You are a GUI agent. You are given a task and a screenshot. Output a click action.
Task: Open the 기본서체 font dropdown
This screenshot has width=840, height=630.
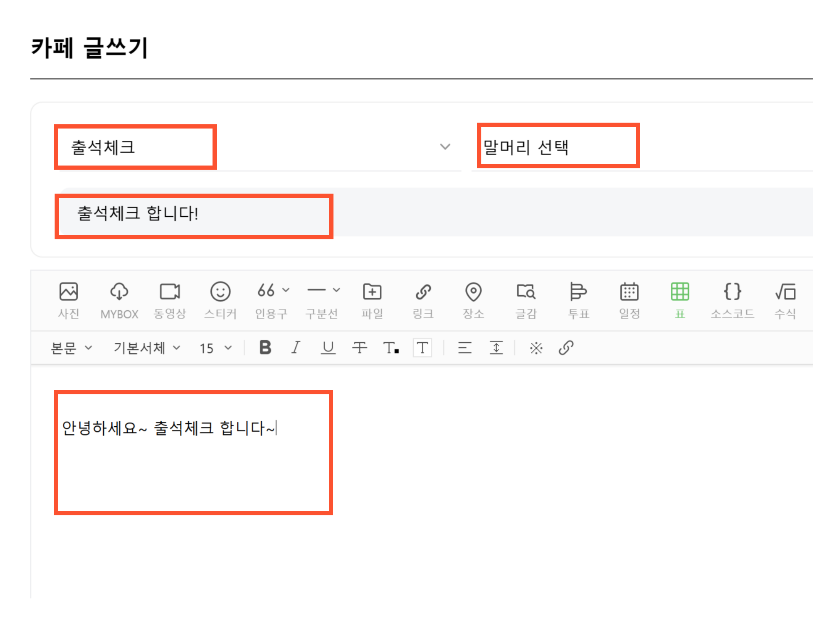(147, 348)
